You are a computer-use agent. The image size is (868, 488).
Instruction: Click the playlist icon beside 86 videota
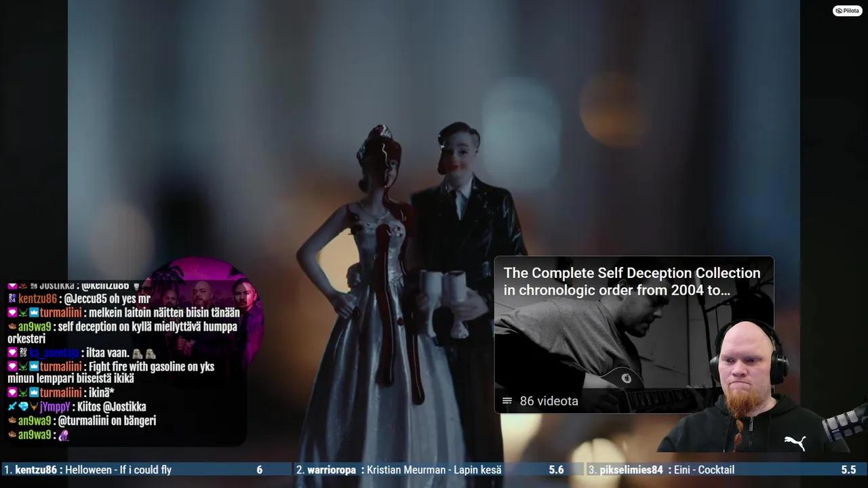[507, 401]
